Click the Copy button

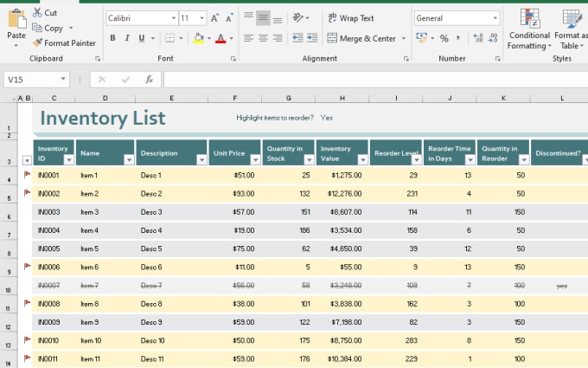[48, 29]
